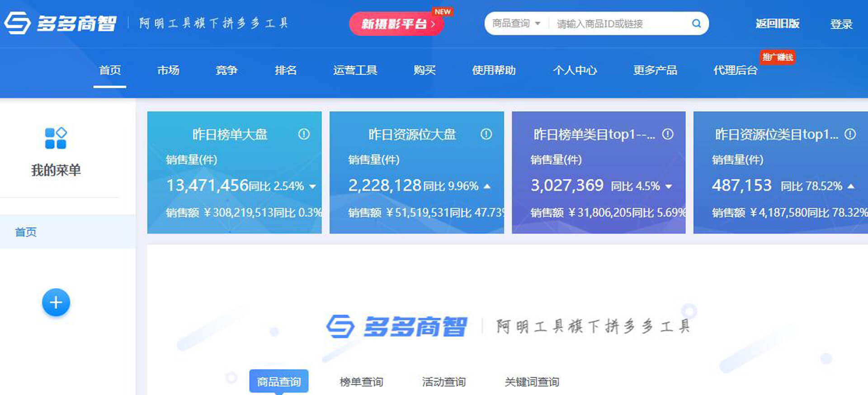Open the 购买 menu
This screenshot has width=868, height=395.
pyautogui.click(x=425, y=71)
